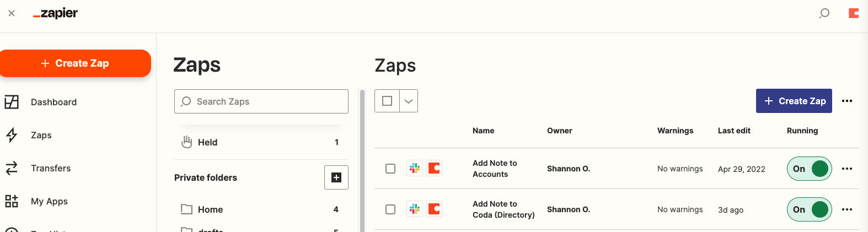Viewport: 868px width, 232px height.
Task: Open Dashboard in the sidebar
Action: (x=53, y=102)
